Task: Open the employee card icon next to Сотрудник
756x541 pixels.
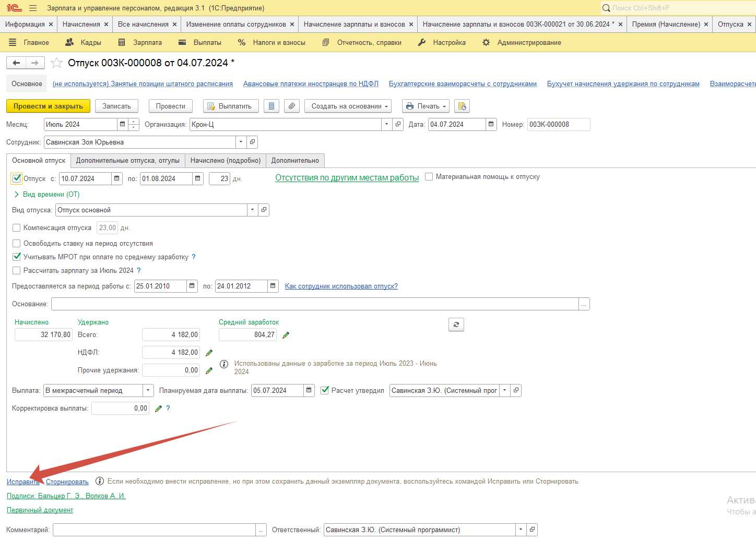Action: coord(252,142)
